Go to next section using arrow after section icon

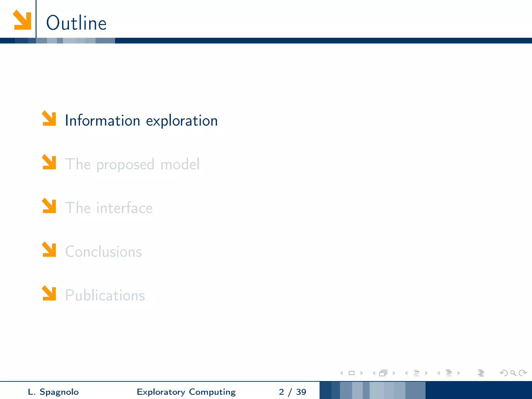click(459, 373)
